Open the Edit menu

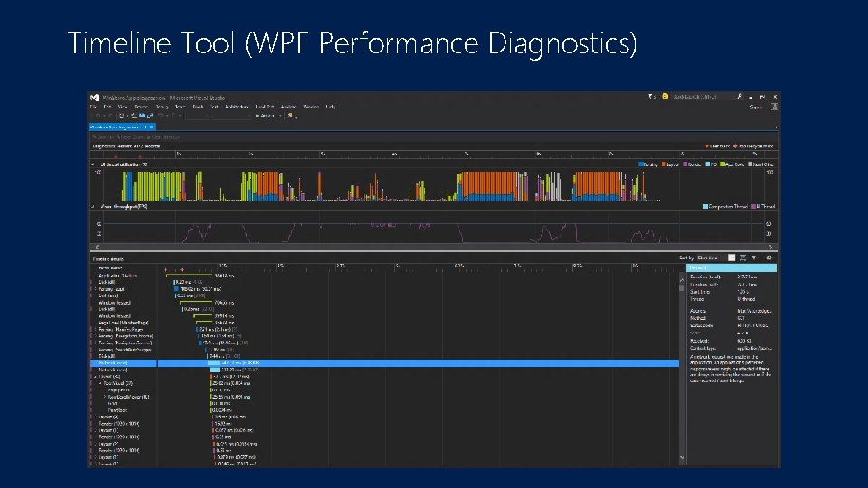[x=108, y=107]
